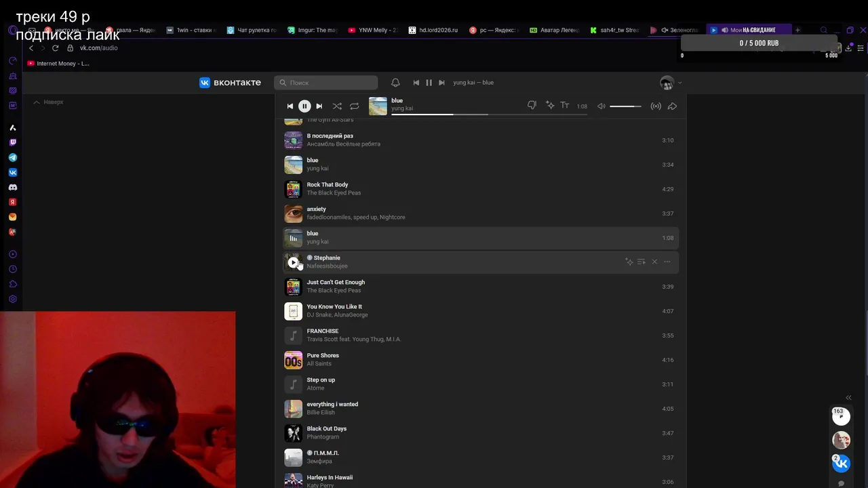Open Internet Money bookmark
The height and width of the screenshot is (488, 868).
click(58, 64)
